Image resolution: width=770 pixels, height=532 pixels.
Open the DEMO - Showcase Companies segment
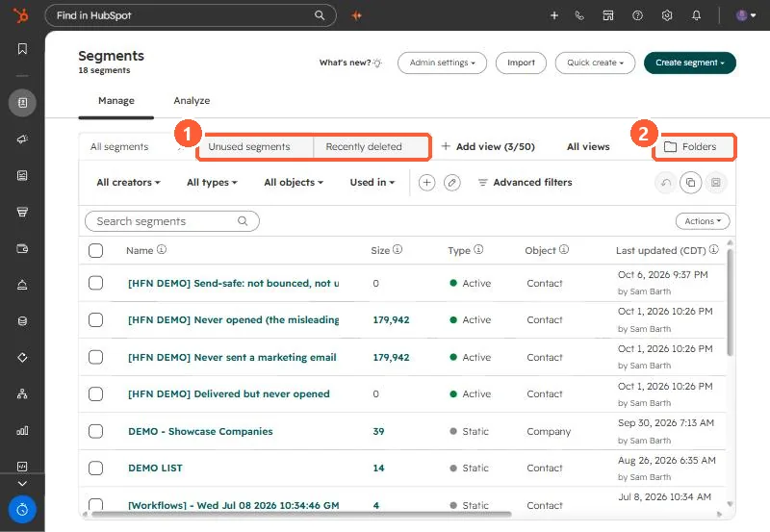click(200, 431)
